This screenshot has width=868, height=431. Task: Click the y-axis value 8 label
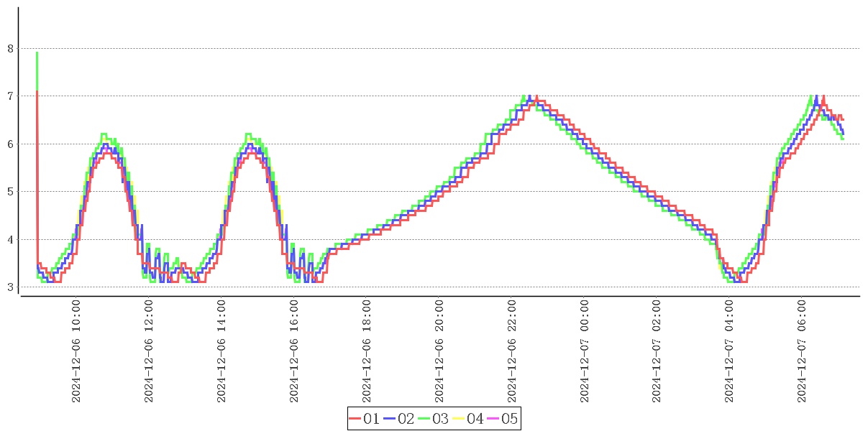point(10,49)
